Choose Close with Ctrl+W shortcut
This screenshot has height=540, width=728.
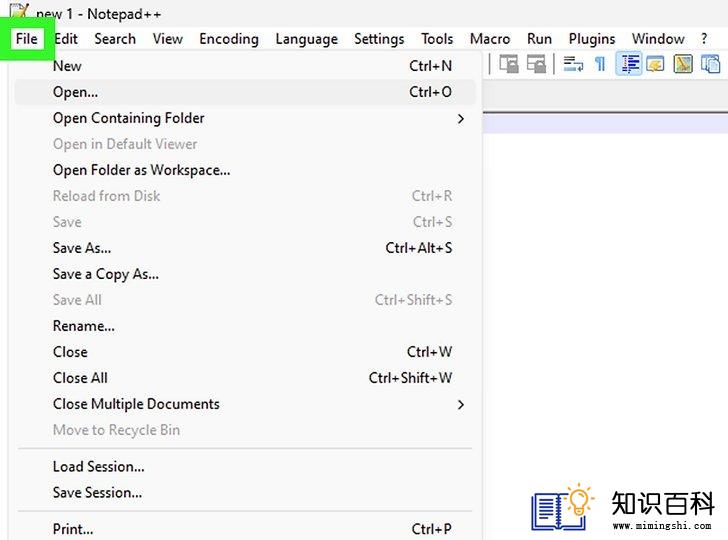245,352
